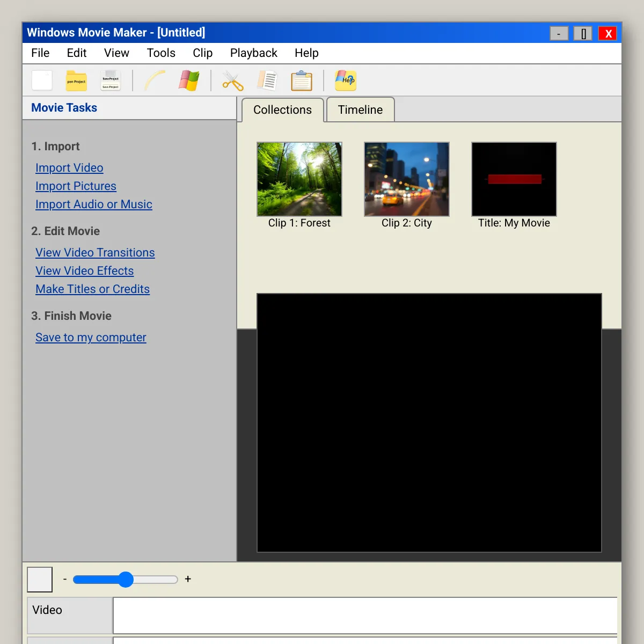Click the 1. Import section heading

tap(55, 147)
